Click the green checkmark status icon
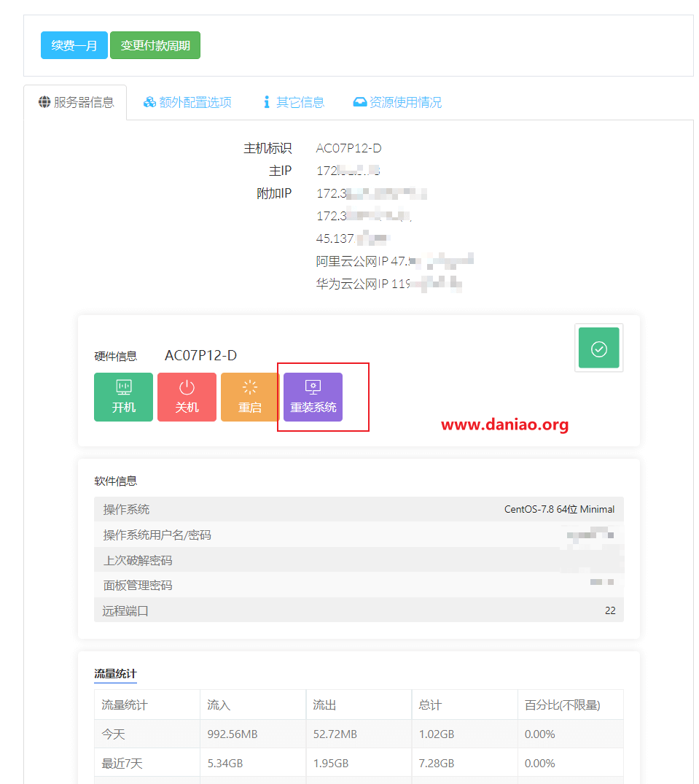 pos(598,348)
